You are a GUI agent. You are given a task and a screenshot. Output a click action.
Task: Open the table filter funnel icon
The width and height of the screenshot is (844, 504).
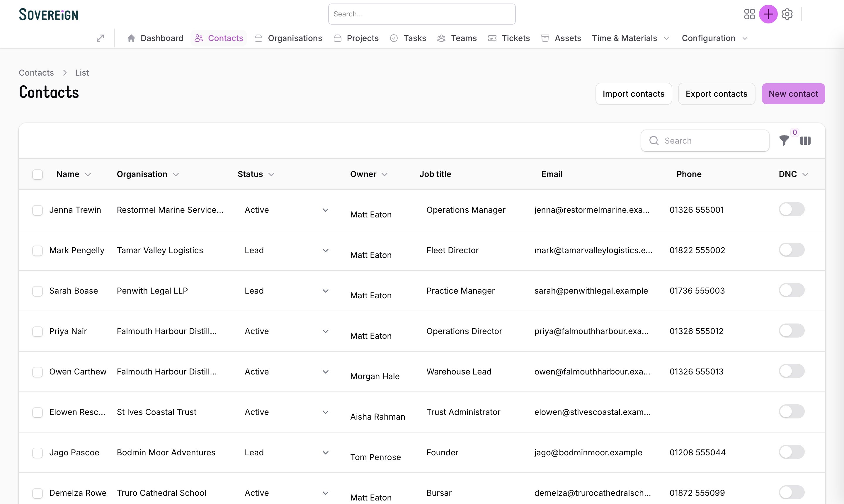click(784, 140)
